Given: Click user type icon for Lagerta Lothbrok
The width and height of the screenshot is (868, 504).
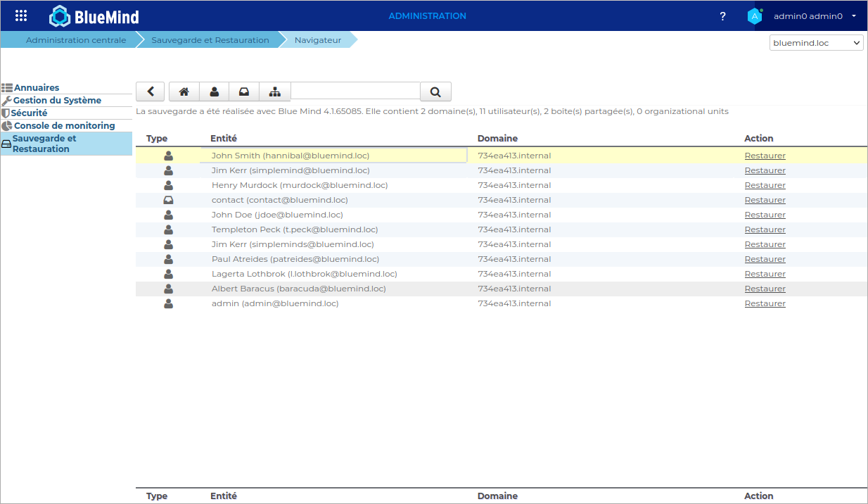Looking at the screenshot, I should (168, 274).
